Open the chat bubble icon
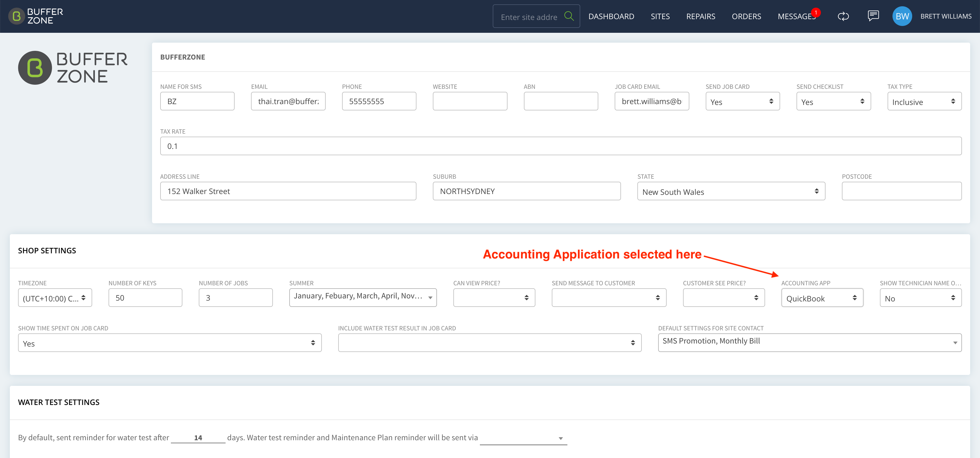The width and height of the screenshot is (980, 458). pos(873,16)
